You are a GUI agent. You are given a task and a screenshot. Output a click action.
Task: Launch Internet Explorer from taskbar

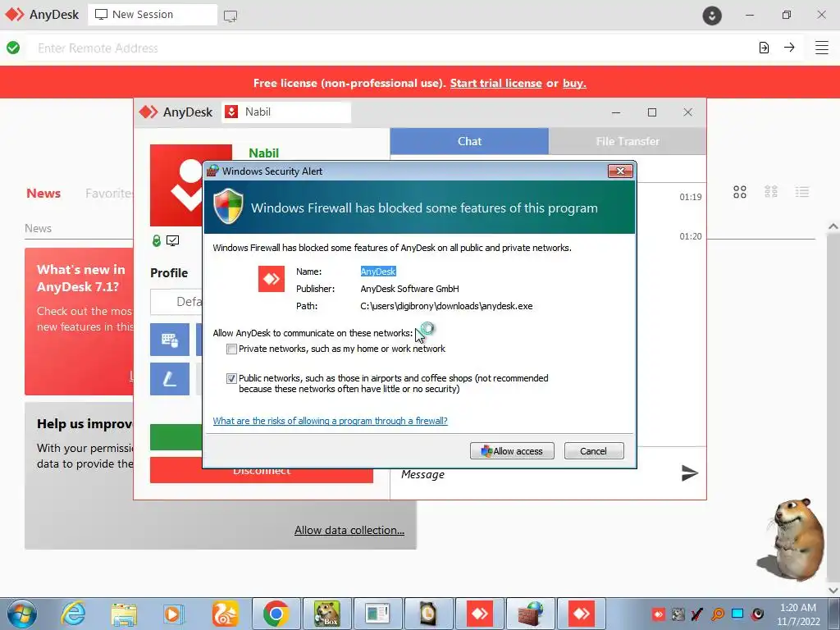pyautogui.click(x=73, y=614)
